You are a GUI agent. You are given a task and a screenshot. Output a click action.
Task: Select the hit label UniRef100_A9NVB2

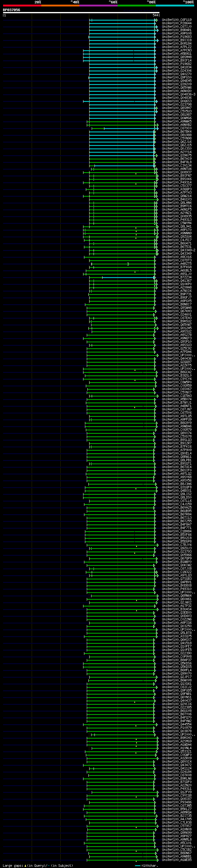(176, 125)
